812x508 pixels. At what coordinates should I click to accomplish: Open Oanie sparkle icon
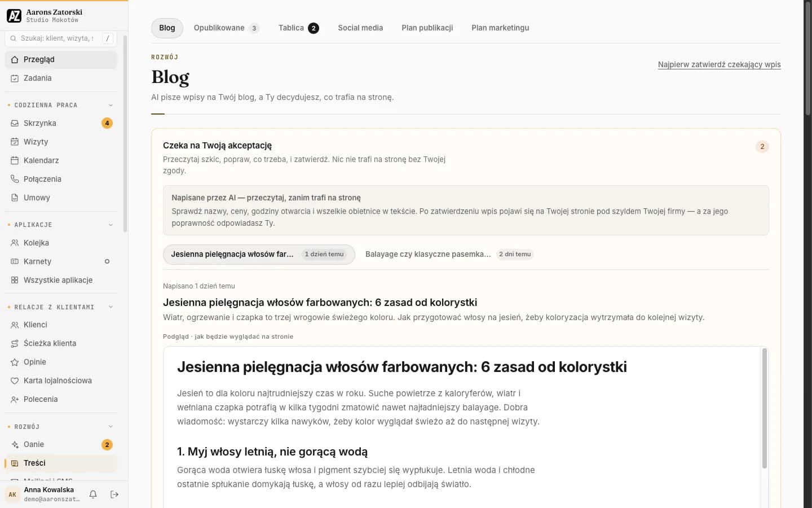[x=15, y=444]
